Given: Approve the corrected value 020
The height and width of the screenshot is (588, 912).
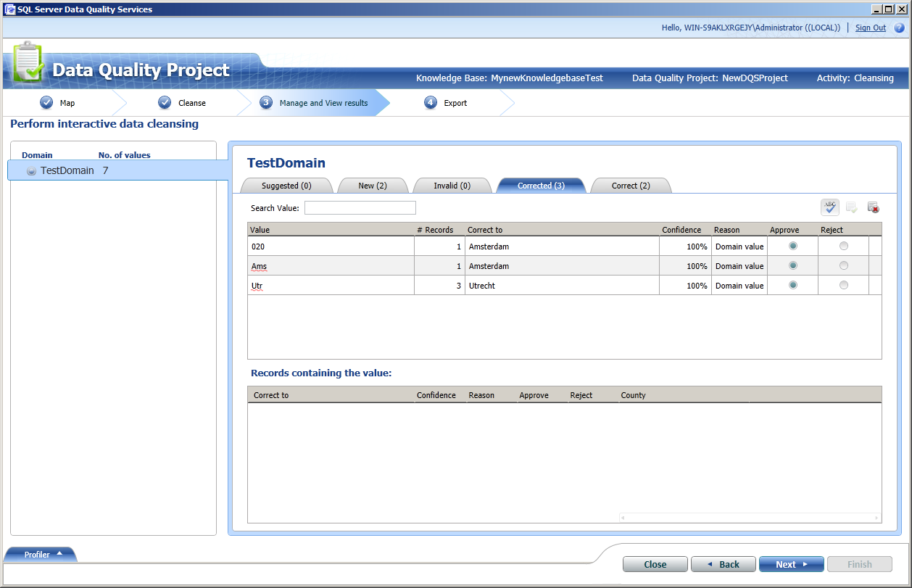Looking at the screenshot, I should coord(792,246).
